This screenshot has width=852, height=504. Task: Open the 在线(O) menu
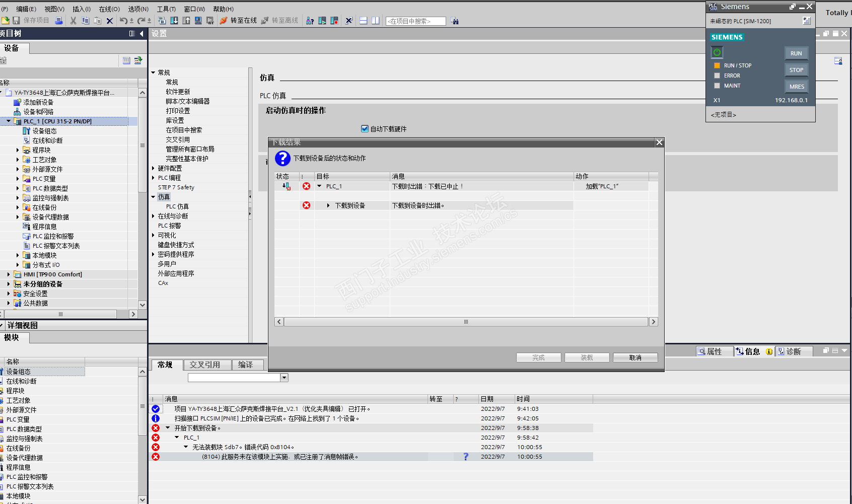tap(109, 9)
